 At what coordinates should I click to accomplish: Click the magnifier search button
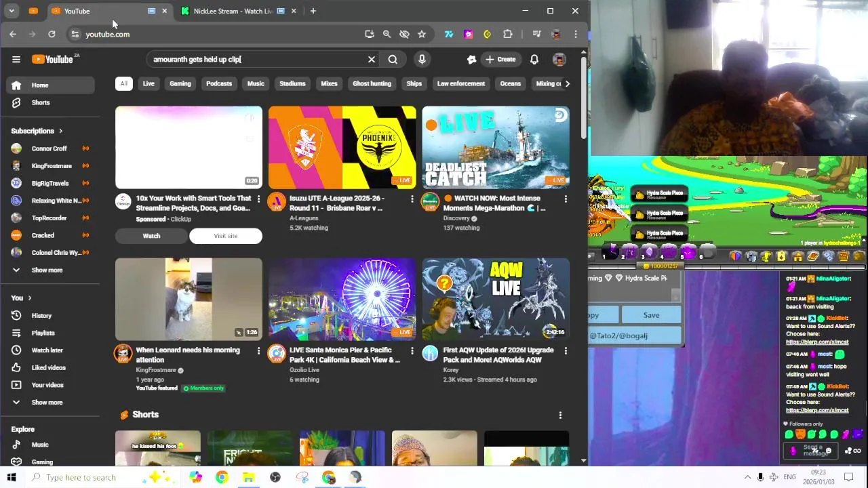pos(393,59)
